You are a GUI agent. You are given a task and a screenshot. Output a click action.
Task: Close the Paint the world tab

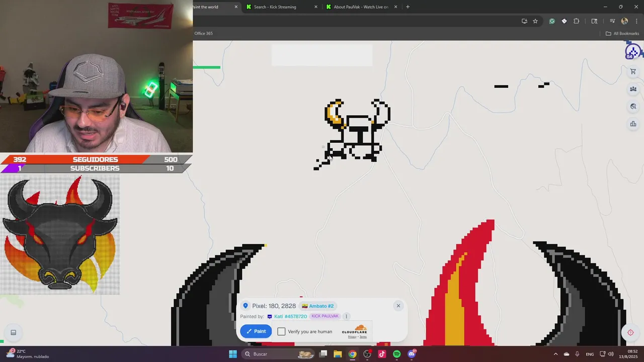tap(236, 7)
